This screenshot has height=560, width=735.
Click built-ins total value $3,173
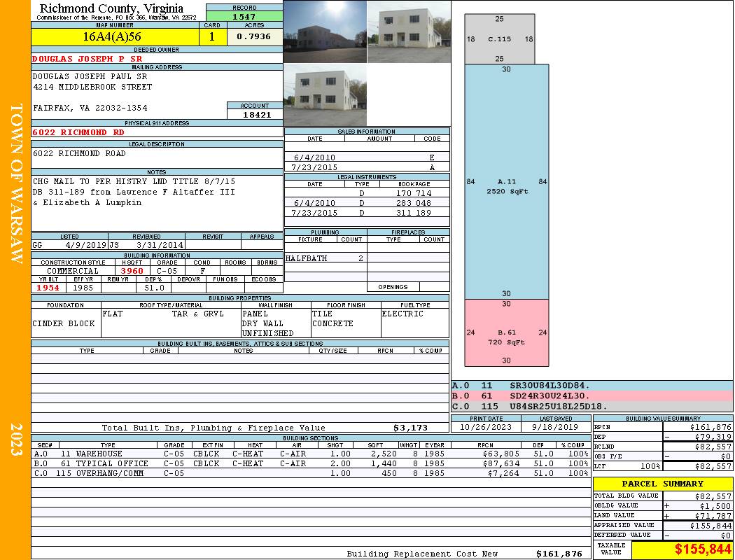click(x=411, y=428)
